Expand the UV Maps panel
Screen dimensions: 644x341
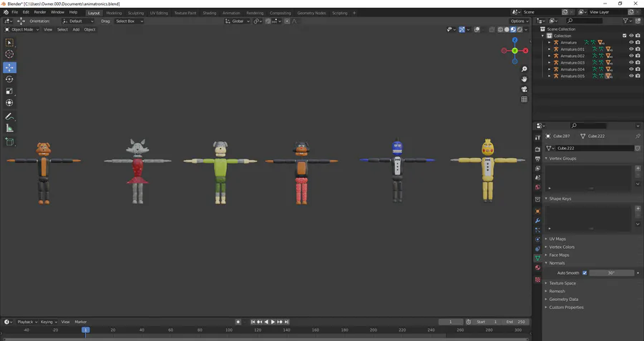pyautogui.click(x=556, y=239)
